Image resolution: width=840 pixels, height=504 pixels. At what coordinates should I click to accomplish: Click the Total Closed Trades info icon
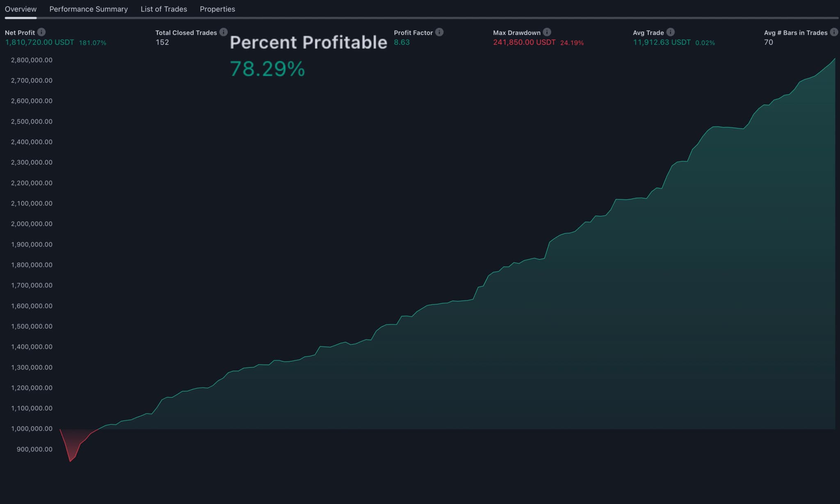(224, 32)
